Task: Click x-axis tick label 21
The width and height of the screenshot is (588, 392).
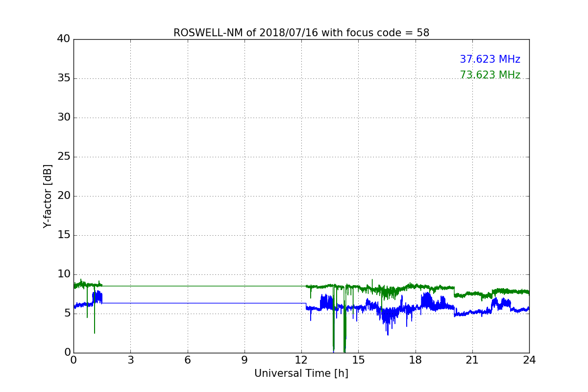Action: point(472,360)
